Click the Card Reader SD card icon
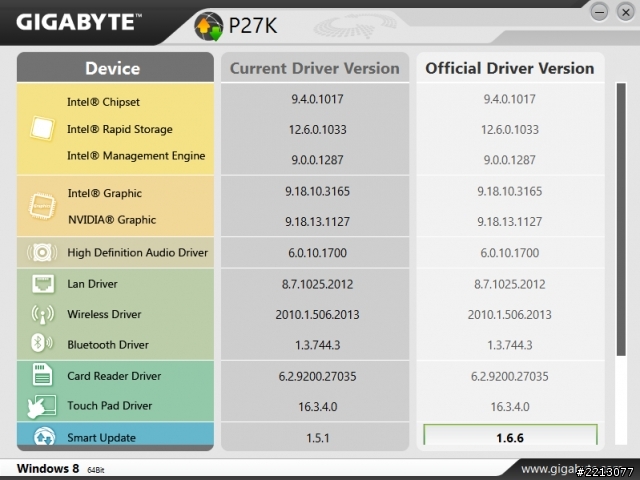The height and width of the screenshot is (480, 640). (42, 374)
